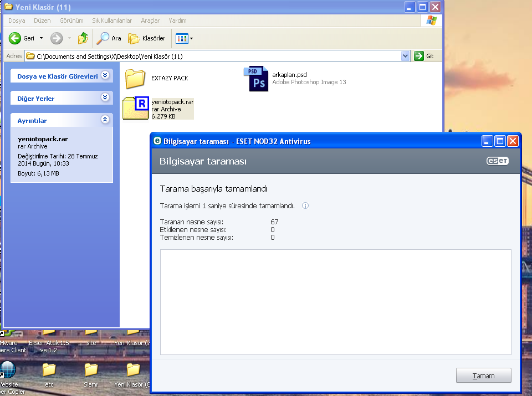Close the ESET NOD32 scan window

coord(513,141)
